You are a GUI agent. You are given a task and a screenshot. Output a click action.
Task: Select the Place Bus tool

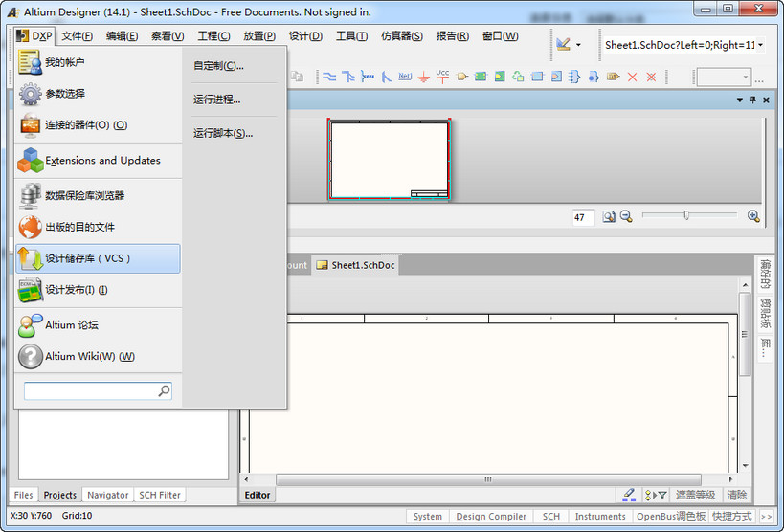348,77
